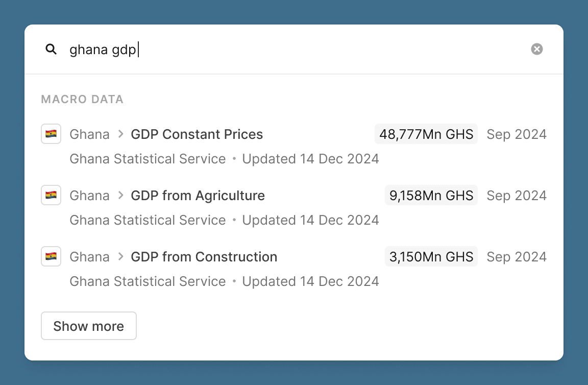Click the chevron before GDP from Construction
588x385 pixels.
tap(120, 256)
